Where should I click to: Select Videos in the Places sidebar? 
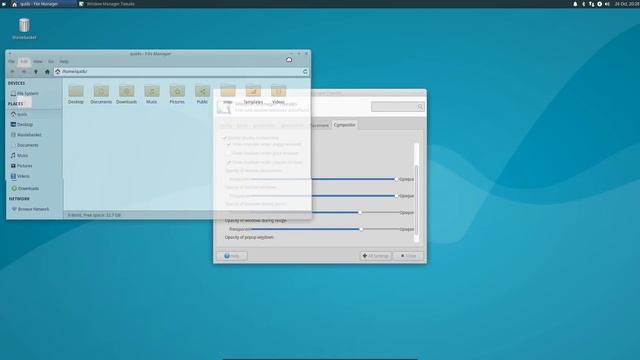20,176
